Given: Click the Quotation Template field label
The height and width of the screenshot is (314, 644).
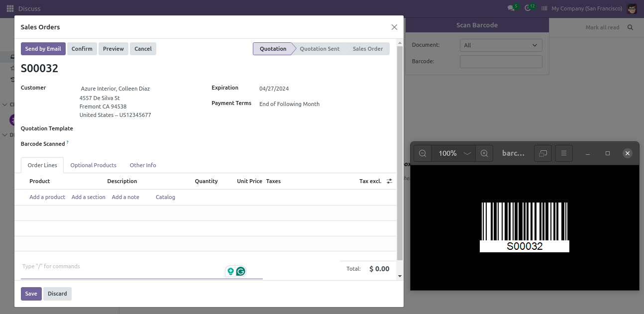Looking at the screenshot, I should pos(47,128).
